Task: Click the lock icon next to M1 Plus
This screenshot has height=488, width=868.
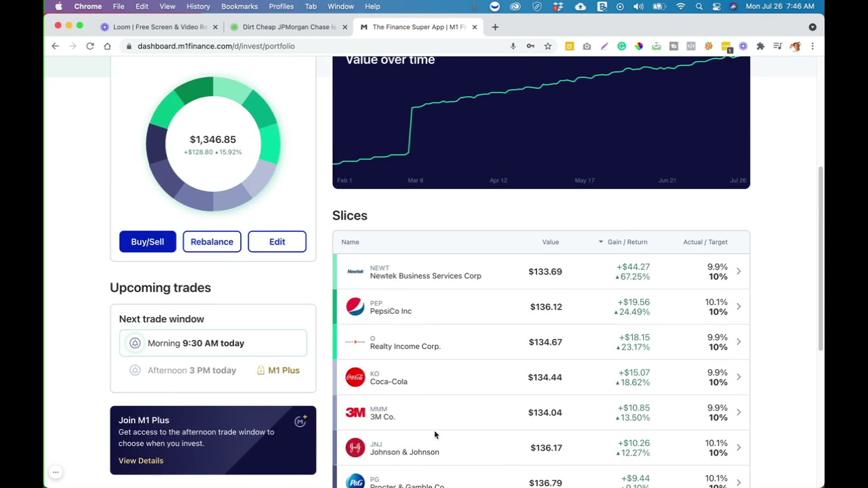Action: [x=260, y=370]
